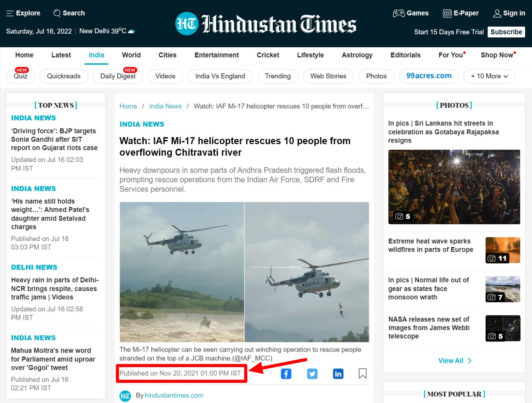Viewport: 532px width, 403px height.
Task: Open India Vs England
Action: point(220,76)
